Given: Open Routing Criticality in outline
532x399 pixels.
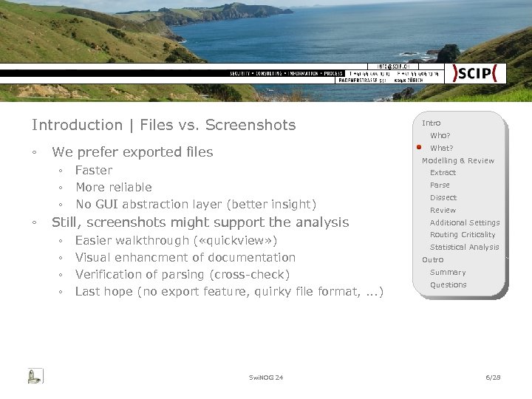Looking at the screenshot, I should (463, 235).
